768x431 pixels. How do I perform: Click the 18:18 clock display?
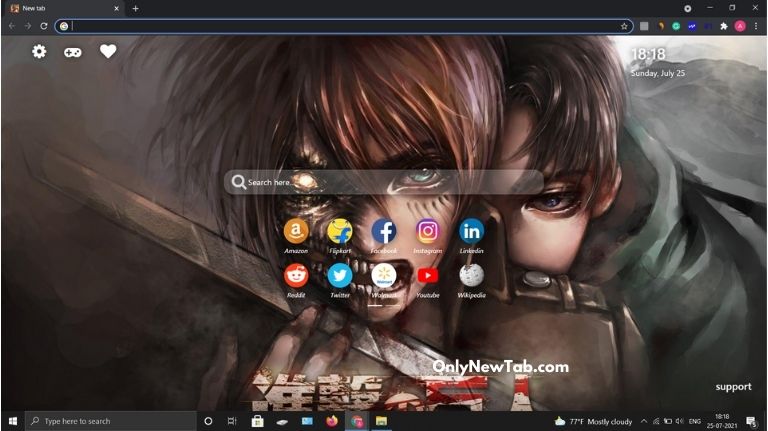648,54
